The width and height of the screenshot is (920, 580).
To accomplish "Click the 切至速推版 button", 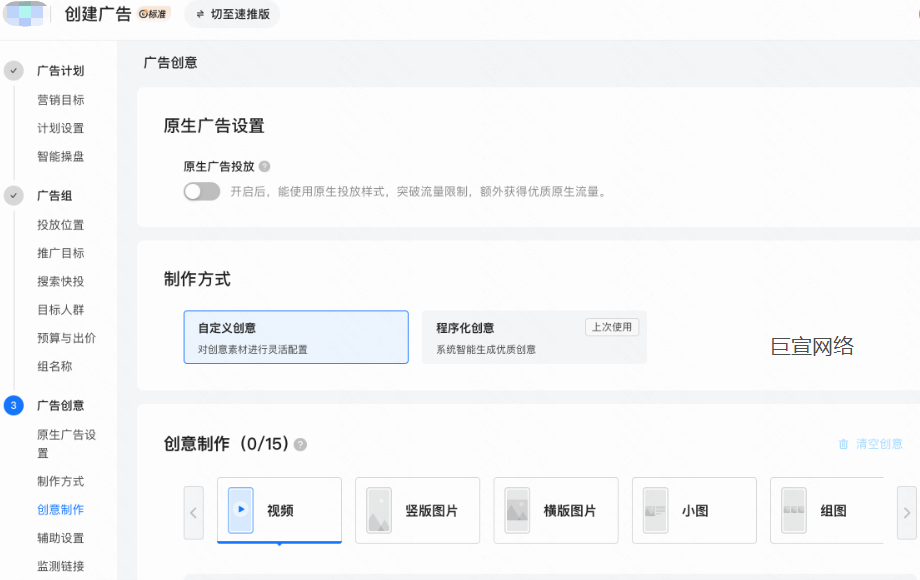I will pyautogui.click(x=232, y=14).
